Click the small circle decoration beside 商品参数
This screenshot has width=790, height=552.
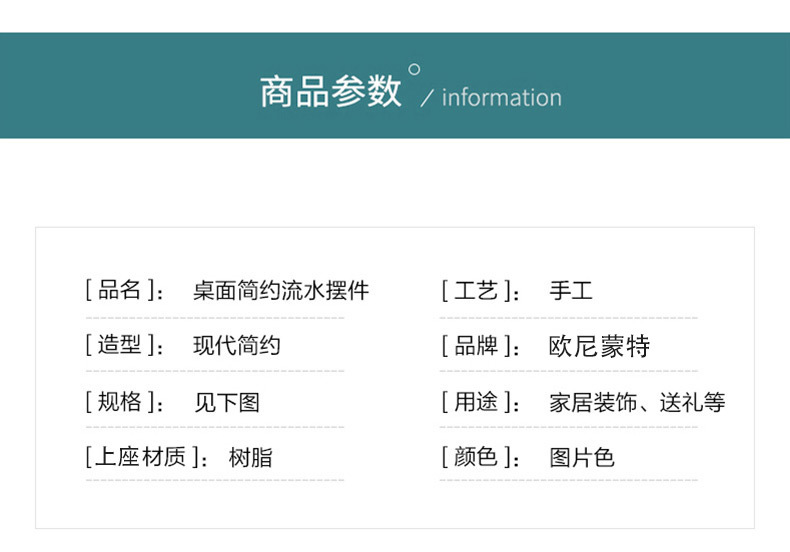(x=415, y=69)
